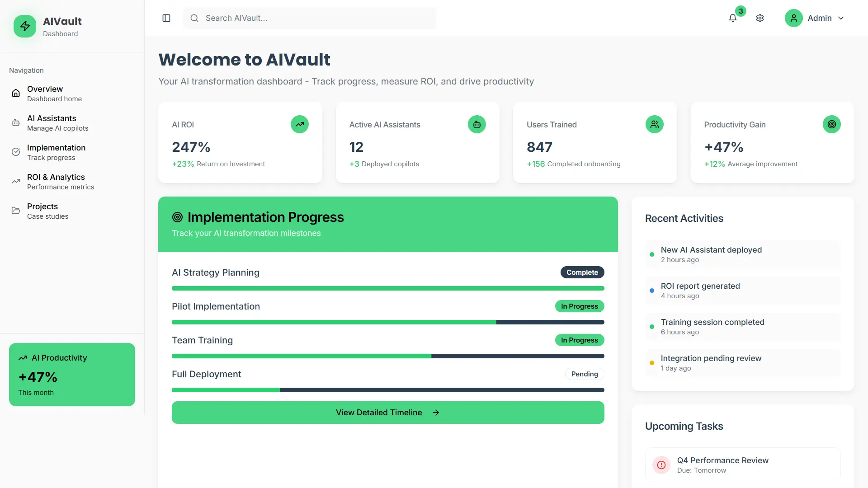The width and height of the screenshot is (868, 488).
Task: Click the 847 Users Trained value
Action: [539, 147]
